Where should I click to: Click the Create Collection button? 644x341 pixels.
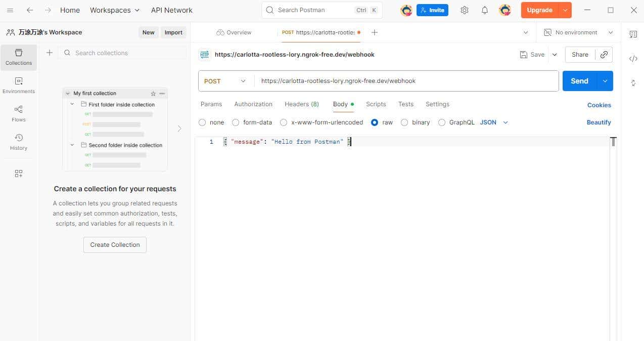pos(115,244)
